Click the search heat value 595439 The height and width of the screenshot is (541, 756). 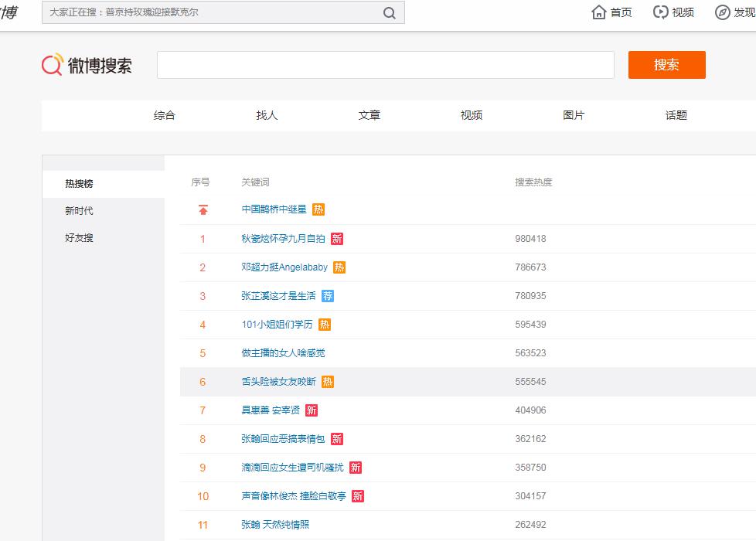coord(530,325)
